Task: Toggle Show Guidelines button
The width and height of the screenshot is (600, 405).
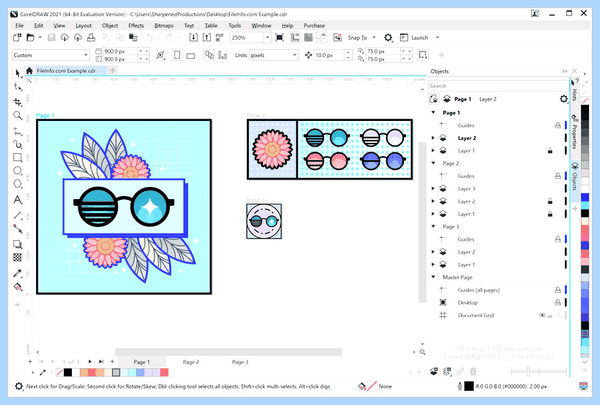Action: pyautogui.click(x=322, y=38)
